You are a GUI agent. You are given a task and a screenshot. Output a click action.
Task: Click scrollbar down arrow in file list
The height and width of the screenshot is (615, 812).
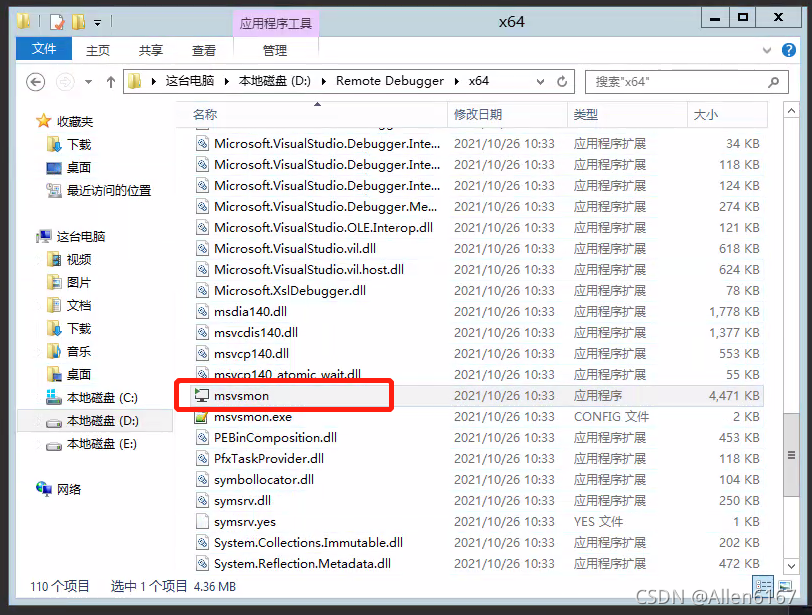[x=791, y=566]
